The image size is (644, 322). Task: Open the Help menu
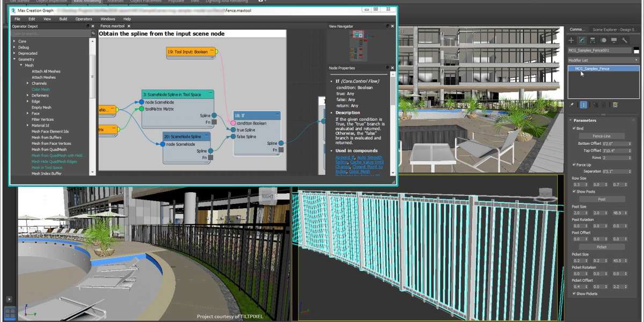pos(127,19)
